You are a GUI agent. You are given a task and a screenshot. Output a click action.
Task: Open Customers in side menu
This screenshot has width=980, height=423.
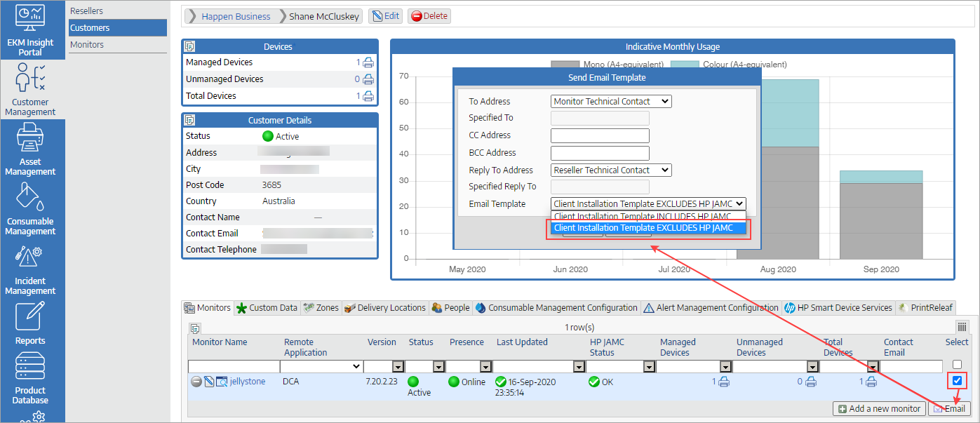pyautogui.click(x=118, y=28)
